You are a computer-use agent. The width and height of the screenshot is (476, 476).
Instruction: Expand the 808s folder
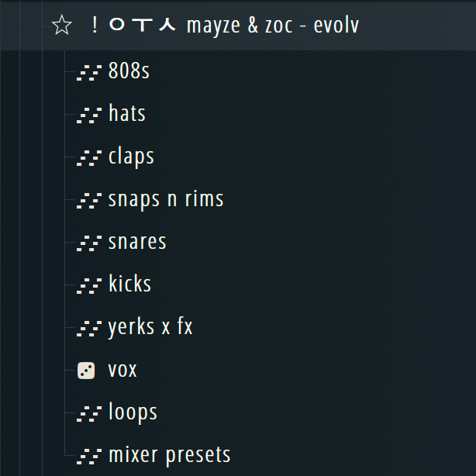pos(129,71)
